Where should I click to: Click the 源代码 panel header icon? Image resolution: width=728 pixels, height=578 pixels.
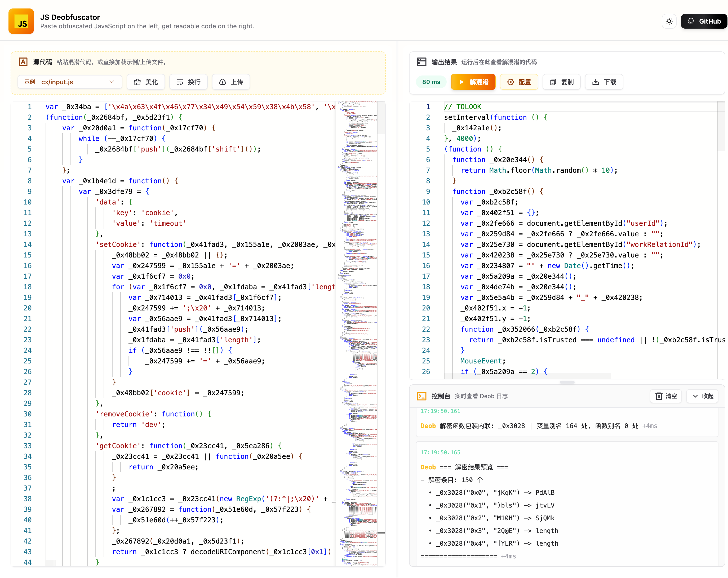[x=23, y=62]
